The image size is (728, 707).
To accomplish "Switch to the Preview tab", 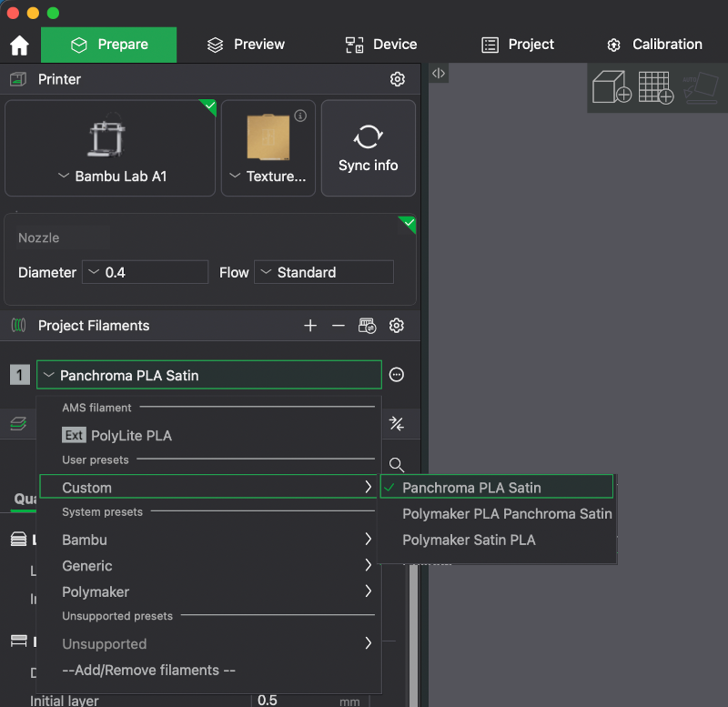I will (246, 45).
